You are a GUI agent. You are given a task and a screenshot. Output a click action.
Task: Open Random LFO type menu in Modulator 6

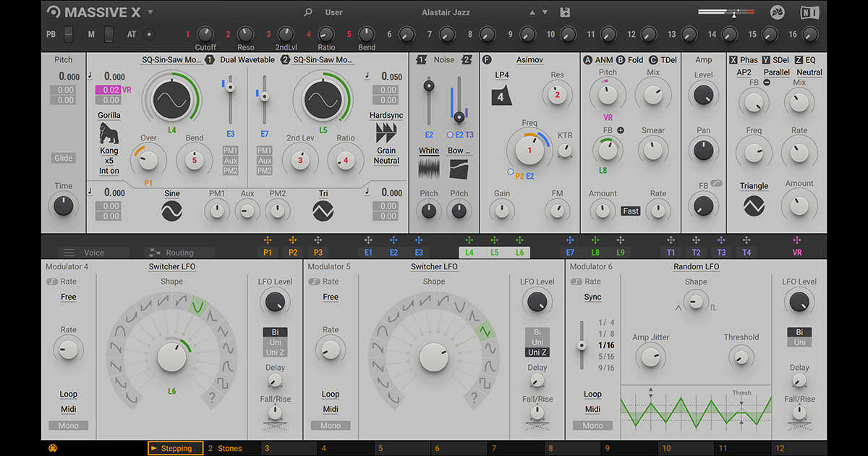tap(696, 267)
